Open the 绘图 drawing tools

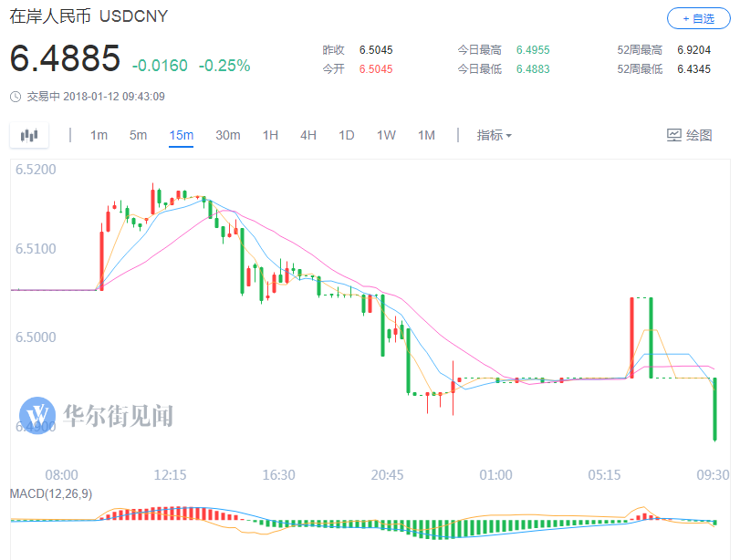(x=689, y=135)
